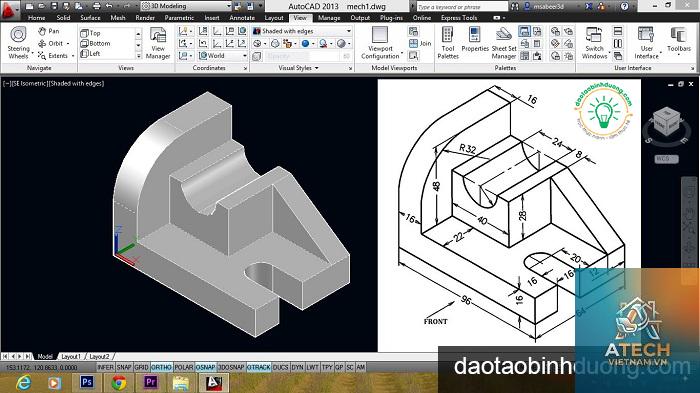Switch to the Solid ribbon tab
This screenshot has height=393, width=700.
click(x=63, y=18)
